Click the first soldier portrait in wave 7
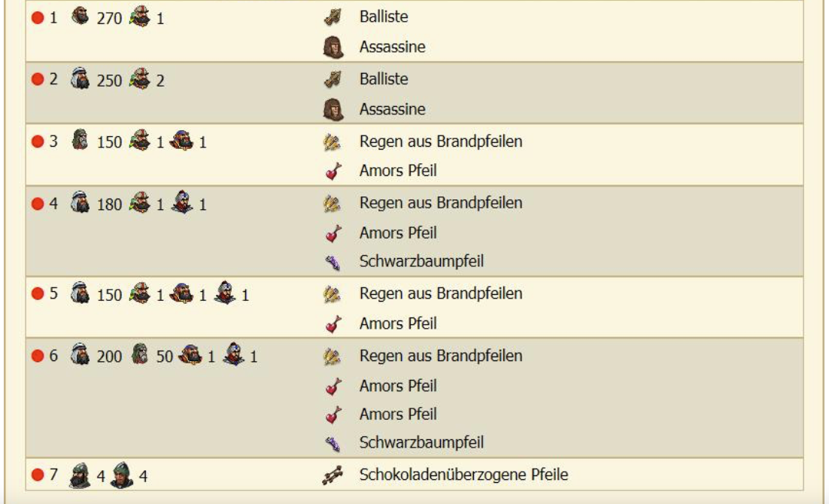The image size is (829, 504). (x=79, y=476)
